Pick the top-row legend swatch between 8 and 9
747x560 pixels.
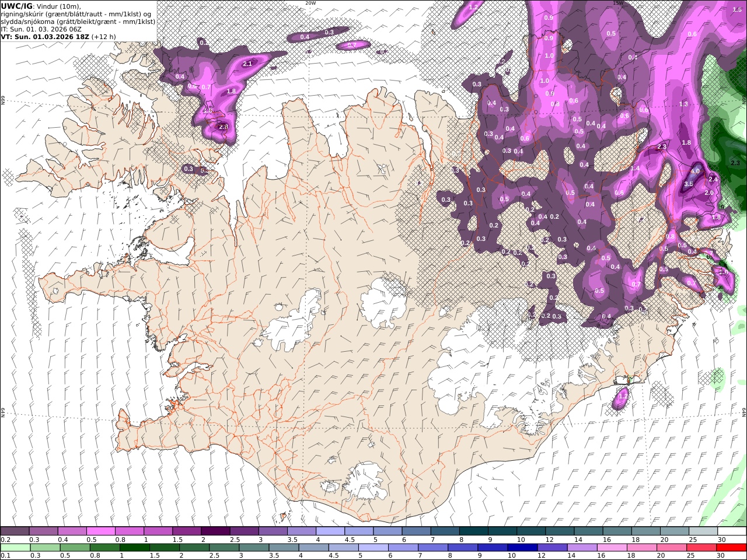[x=473, y=531]
